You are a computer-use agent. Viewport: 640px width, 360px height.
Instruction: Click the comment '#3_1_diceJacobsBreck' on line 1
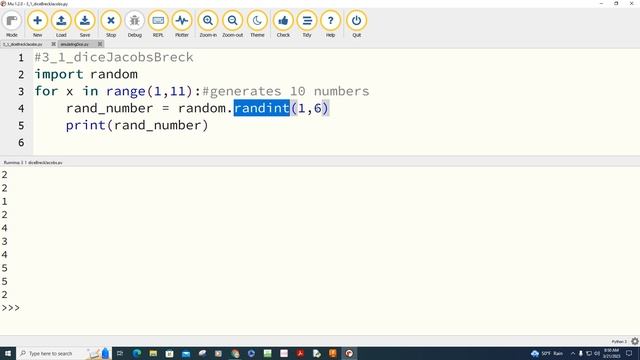[114, 57]
